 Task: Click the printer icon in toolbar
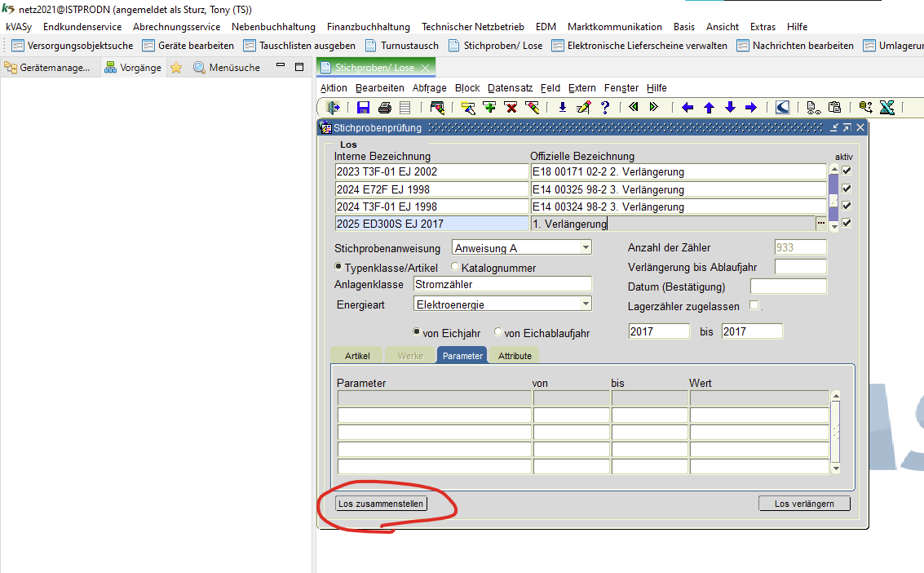(x=384, y=107)
